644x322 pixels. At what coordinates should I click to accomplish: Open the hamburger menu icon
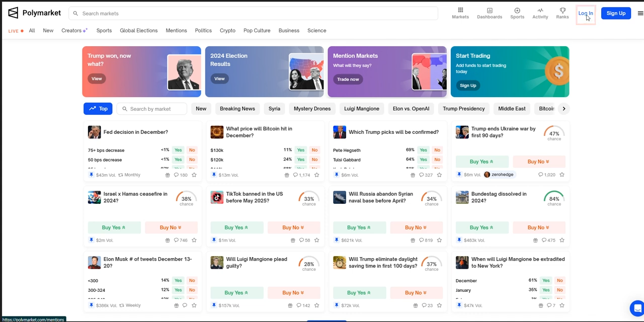[640, 14]
